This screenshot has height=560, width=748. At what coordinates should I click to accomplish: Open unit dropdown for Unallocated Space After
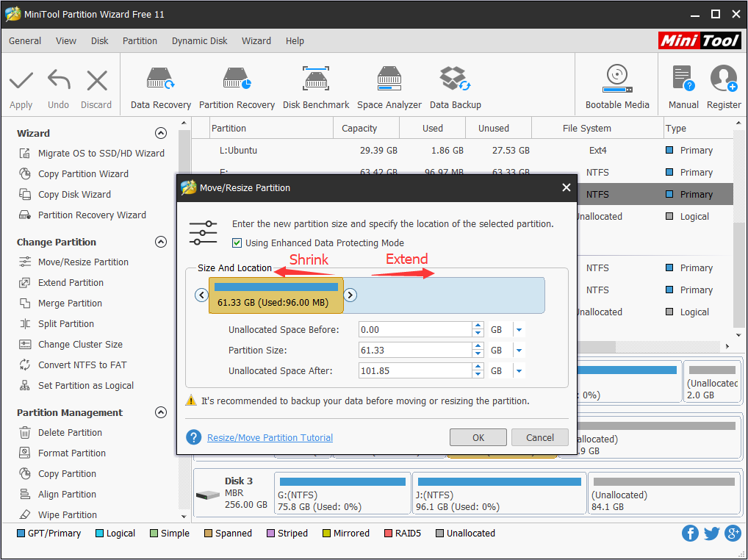(x=519, y=370)
